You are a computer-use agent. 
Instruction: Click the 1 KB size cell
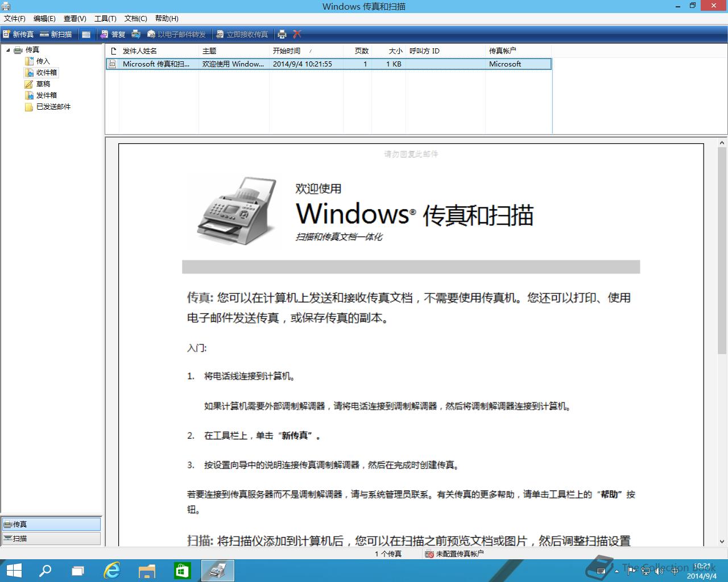click(x=394, y=64)
